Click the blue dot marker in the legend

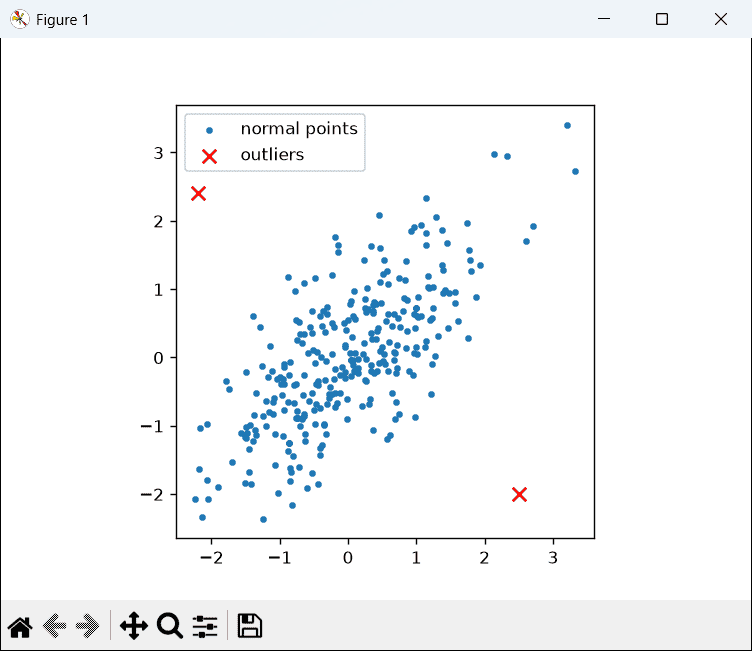210,130
